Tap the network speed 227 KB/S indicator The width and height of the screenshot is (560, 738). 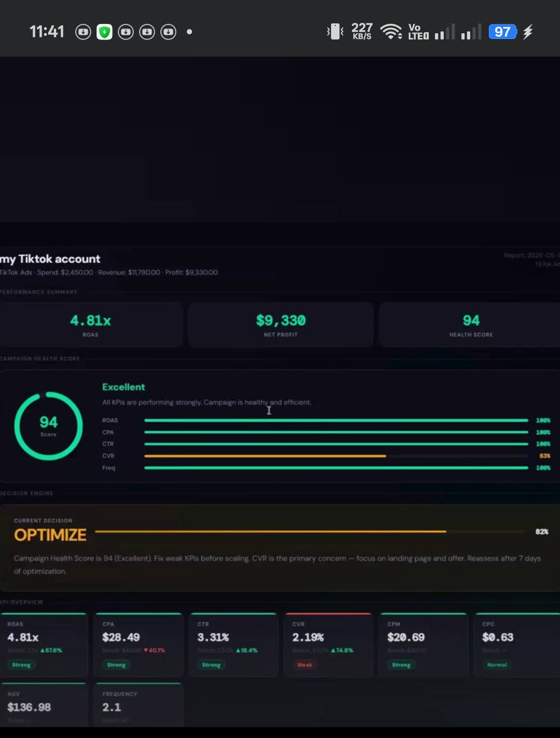pyautogui.click(x=362, y=31)
